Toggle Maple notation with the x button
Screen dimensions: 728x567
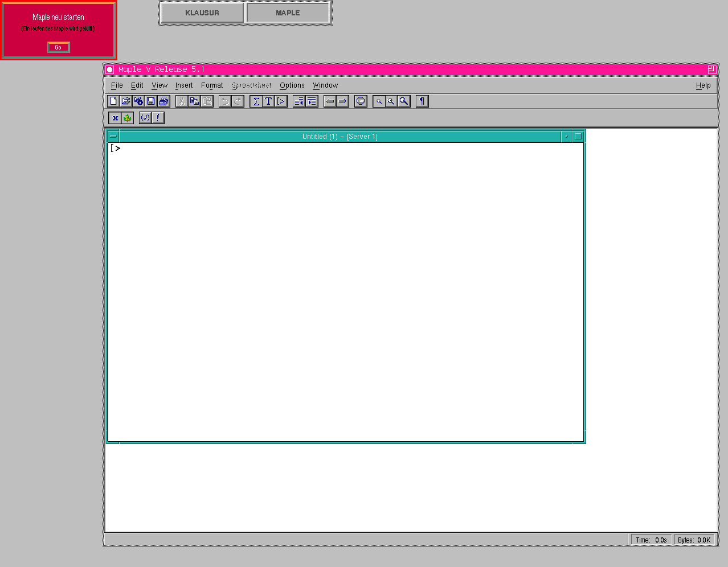tap(115, 118)
